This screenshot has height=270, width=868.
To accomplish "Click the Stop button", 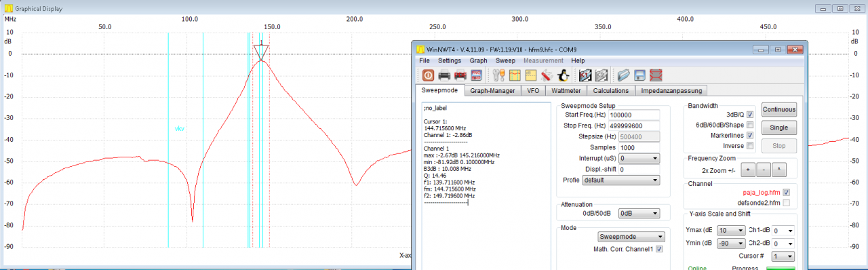I will (x=779, y=145).
